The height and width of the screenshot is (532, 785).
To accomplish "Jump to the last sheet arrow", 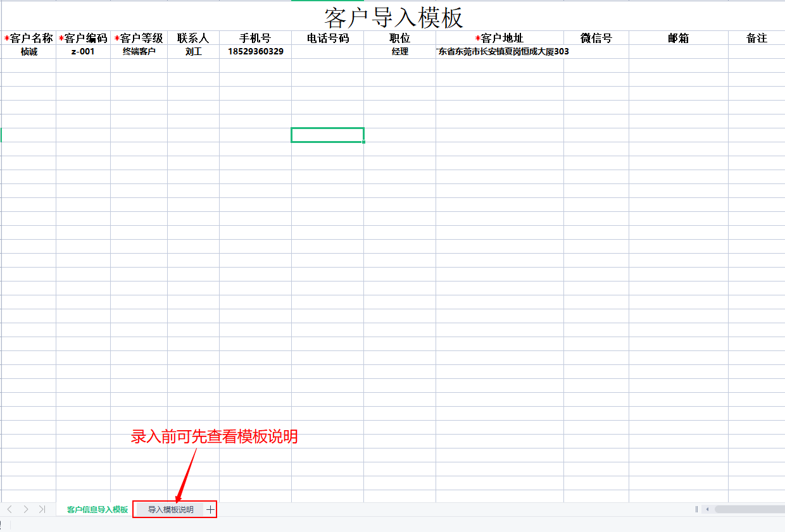I will [x=42, y=509].
